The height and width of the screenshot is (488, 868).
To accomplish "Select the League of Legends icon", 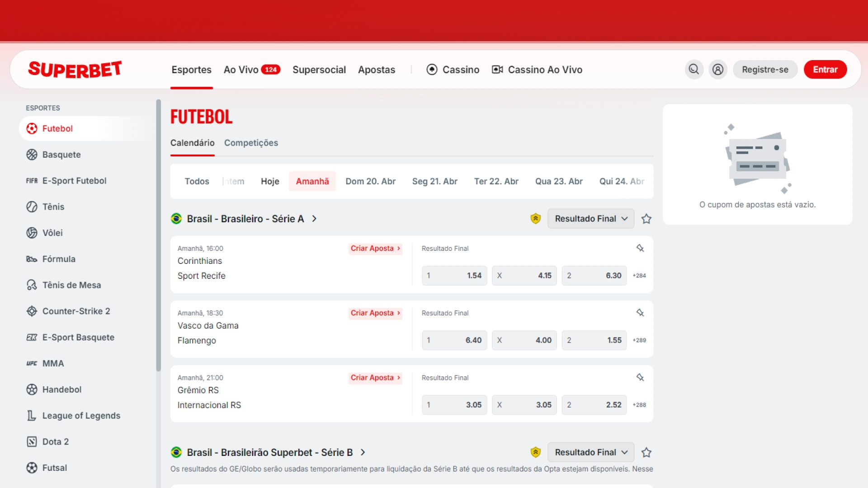I will [32, 416].
